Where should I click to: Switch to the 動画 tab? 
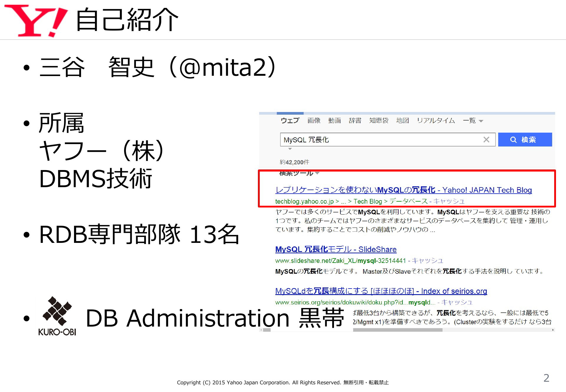coord(335,121)
